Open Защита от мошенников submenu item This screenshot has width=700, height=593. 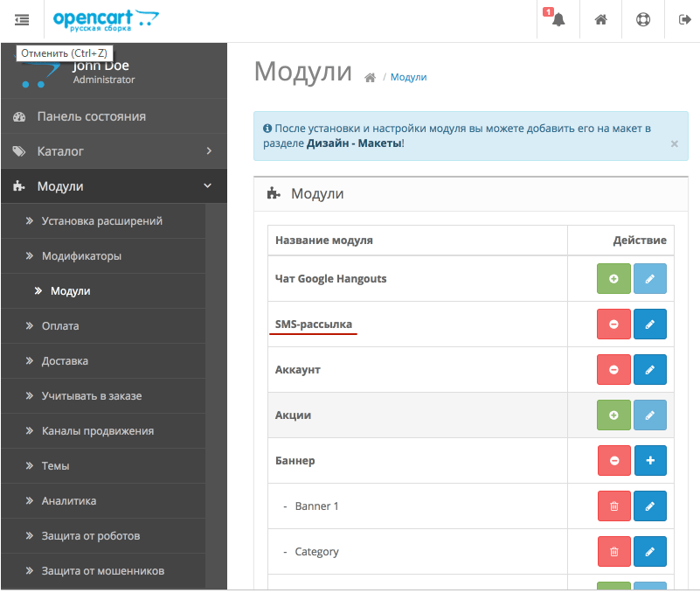click(x=103, y=570)
